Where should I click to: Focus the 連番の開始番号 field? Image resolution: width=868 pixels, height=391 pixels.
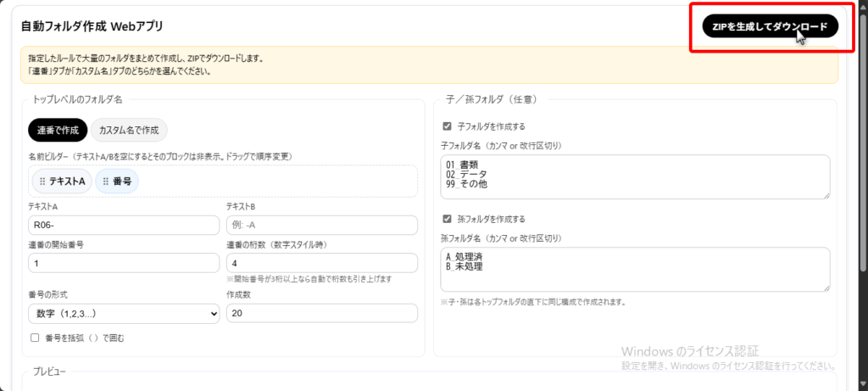point(122,263)
